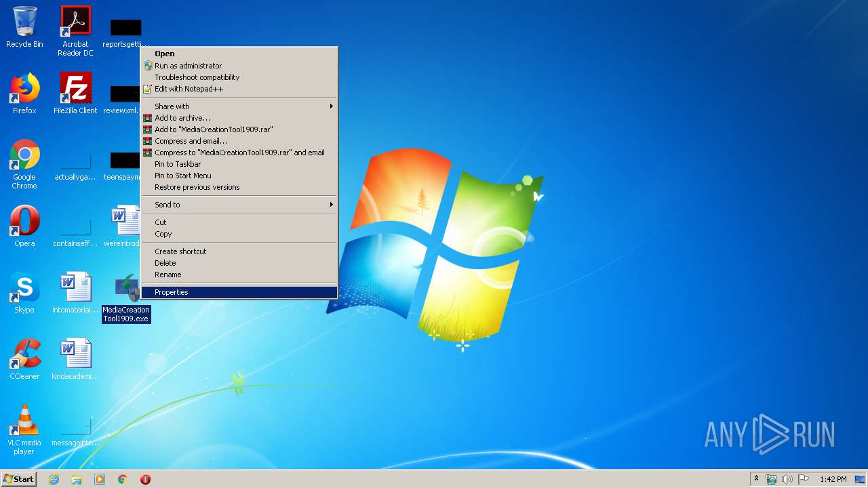Viewport: 868px width, 488px height.
Task: Choose Compress to MediaCreationTool1909.rar and email
Action: [x=239, y=152]
